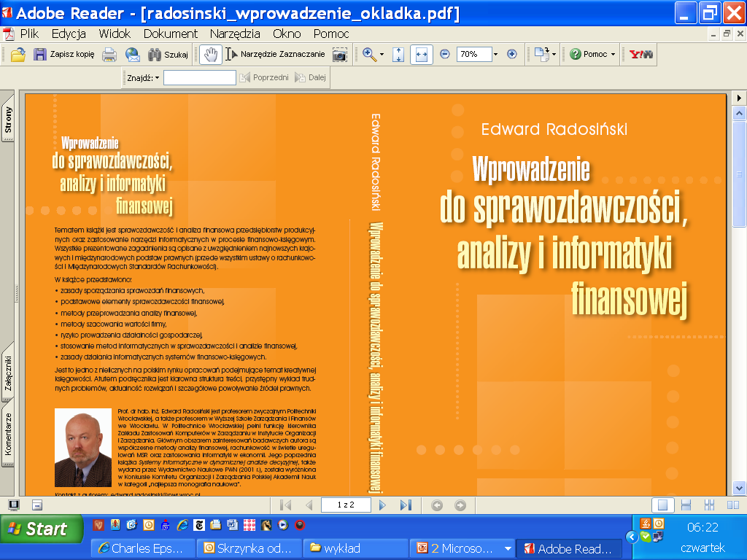Screen dimensions: 747x560
Task: Print the document with the printer icon
Action: 109,54
